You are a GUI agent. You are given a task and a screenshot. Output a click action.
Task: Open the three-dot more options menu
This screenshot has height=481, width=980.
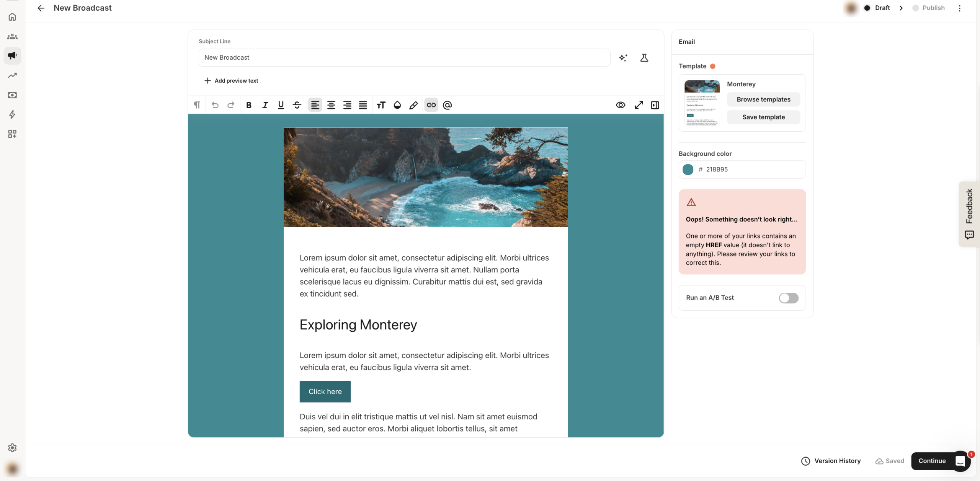point(959,8)
